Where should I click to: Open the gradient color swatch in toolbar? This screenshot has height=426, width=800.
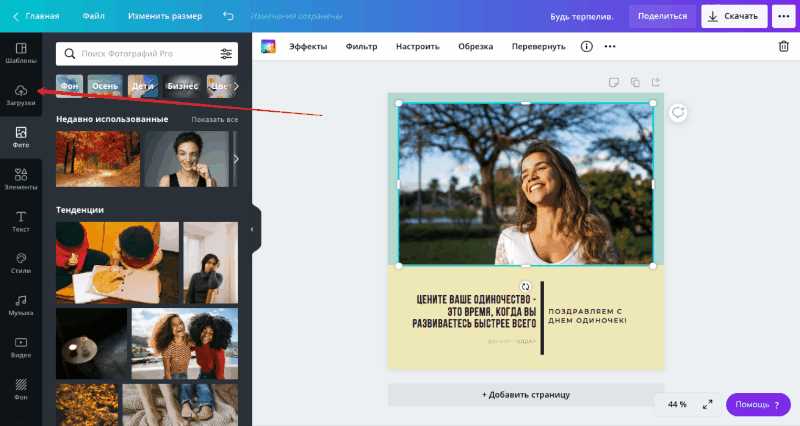point(268,46)
